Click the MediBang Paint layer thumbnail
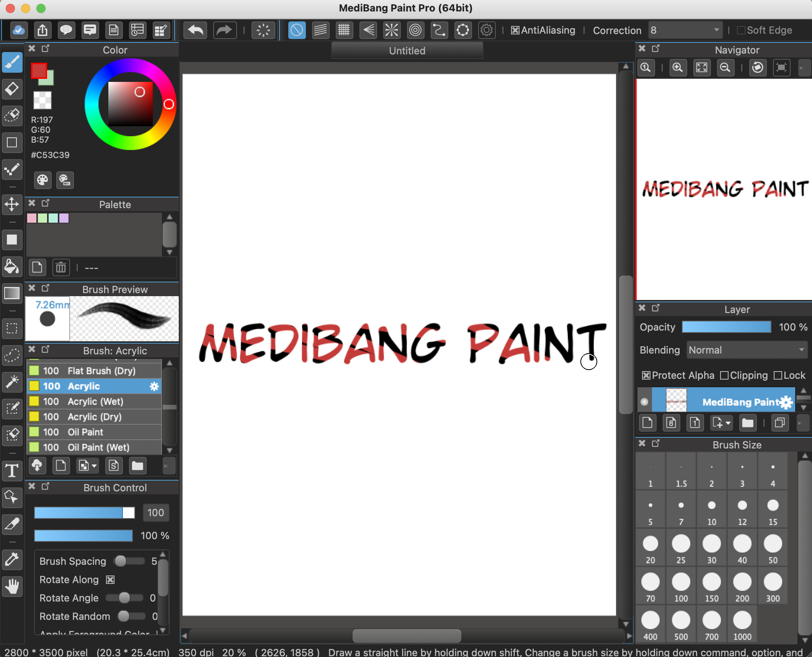Viewport: 812px width, 657px height. click(676, 401)
